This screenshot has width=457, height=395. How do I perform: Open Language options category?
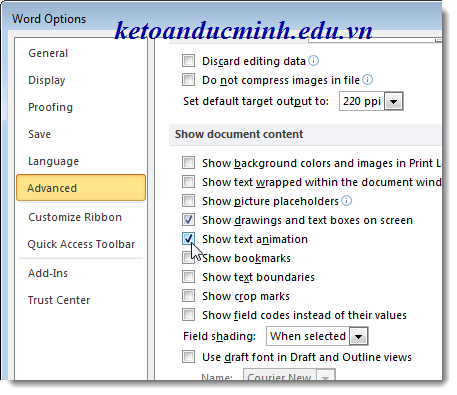click(x=53, y=161)
